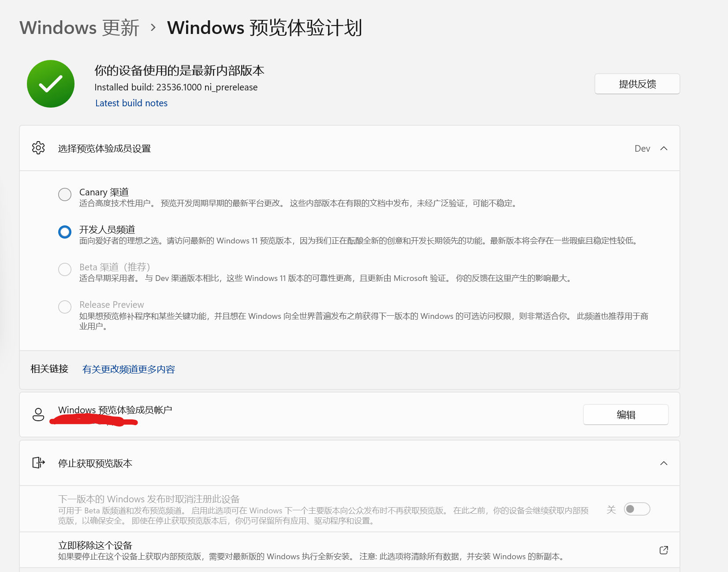The image size is (728, 572).
Task: Open the Latest build notes link
Action: (x=131, y=103)
